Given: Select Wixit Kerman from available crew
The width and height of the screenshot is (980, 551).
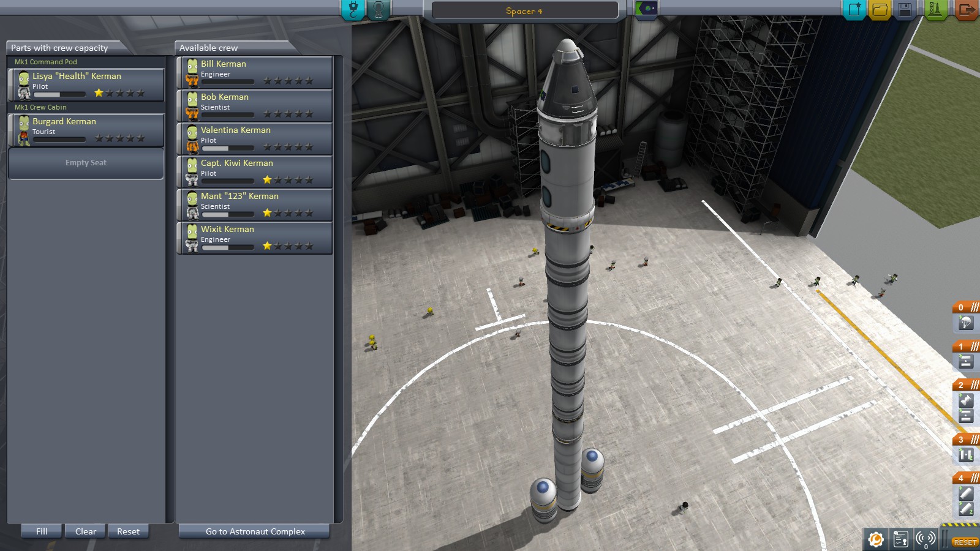Looking at the screenshot, I should (255, 238).
